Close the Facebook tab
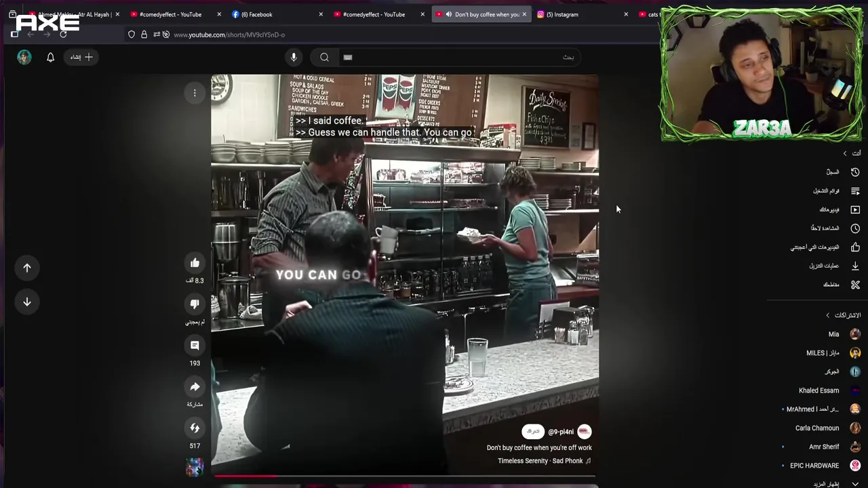This screenshot has width=868, height=488. 321,14
